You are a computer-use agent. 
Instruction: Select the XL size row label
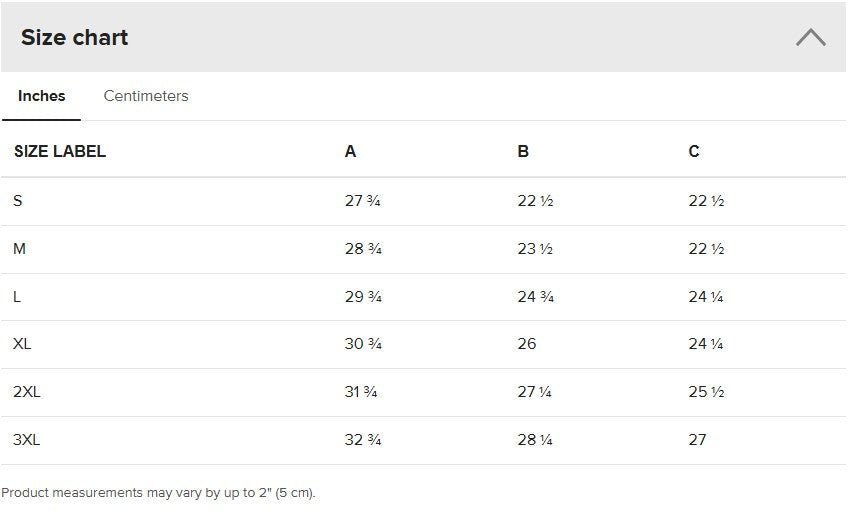pyautogui.click(x=22, y=344)
